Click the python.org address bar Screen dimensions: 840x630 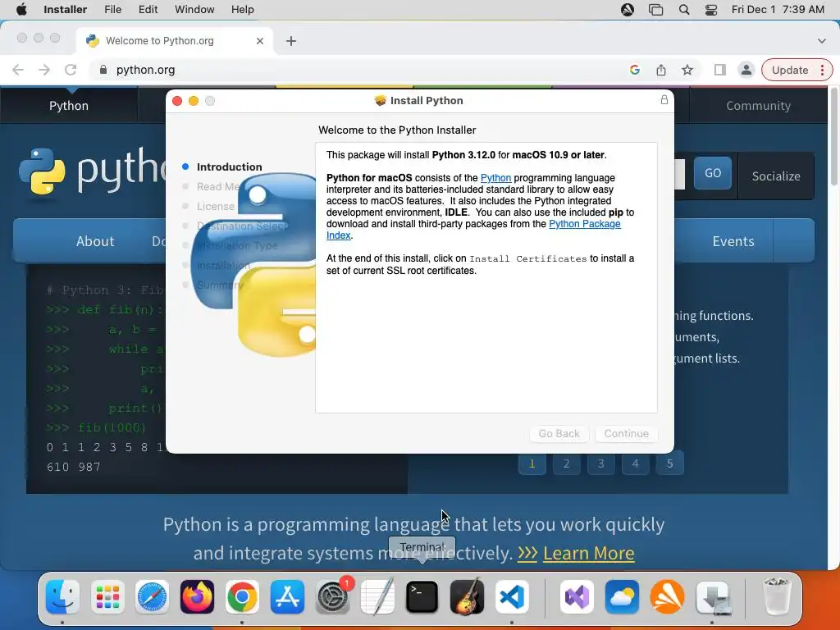pos(359,70)
